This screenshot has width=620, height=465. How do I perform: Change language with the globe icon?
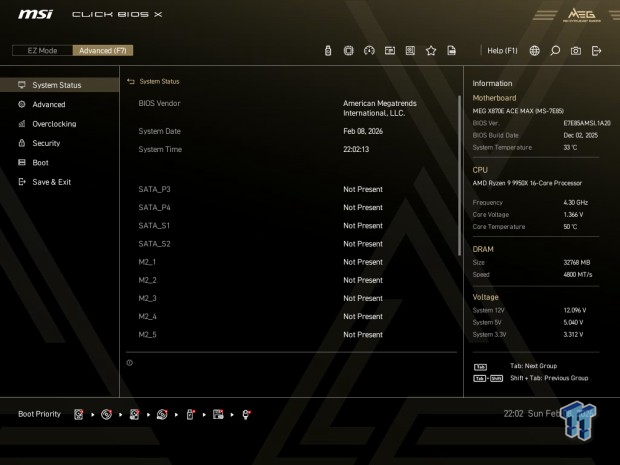[535, 51]
